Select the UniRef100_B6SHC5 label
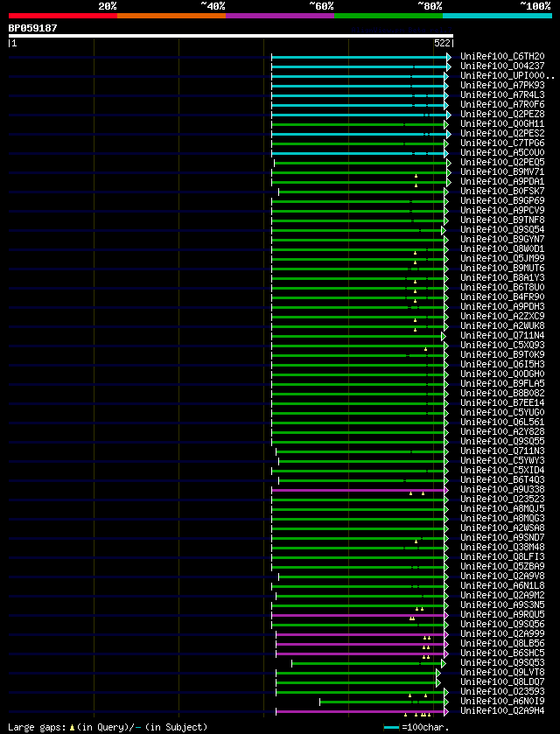 [x=502, y=653]
